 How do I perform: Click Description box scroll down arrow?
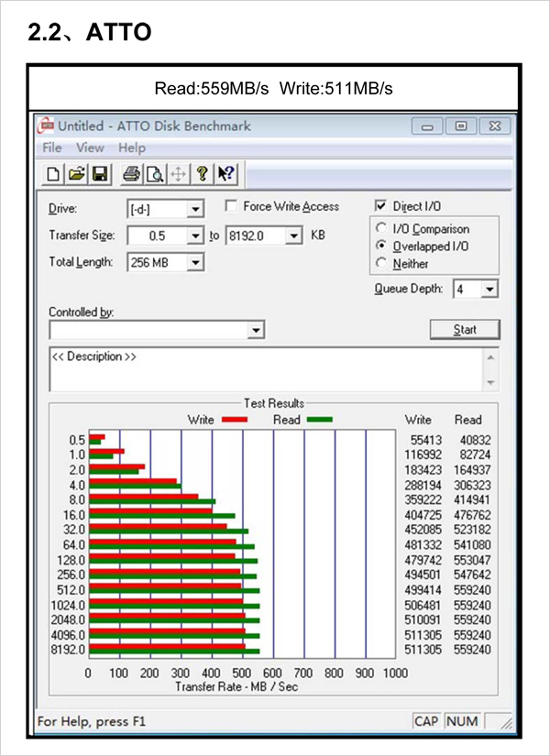pyautogui.click(x=491, y=383)
